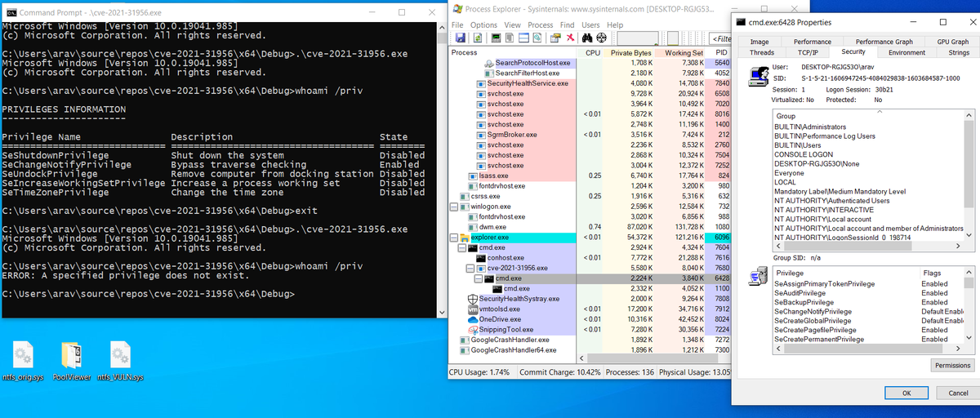Click the Command Prompt title bar icon
980x418 pixels.
(x=10, y=12)
